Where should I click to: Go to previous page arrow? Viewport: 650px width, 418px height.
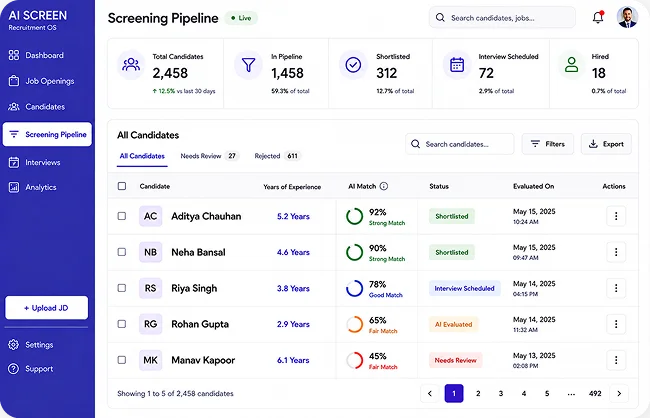tap(430, 394)
